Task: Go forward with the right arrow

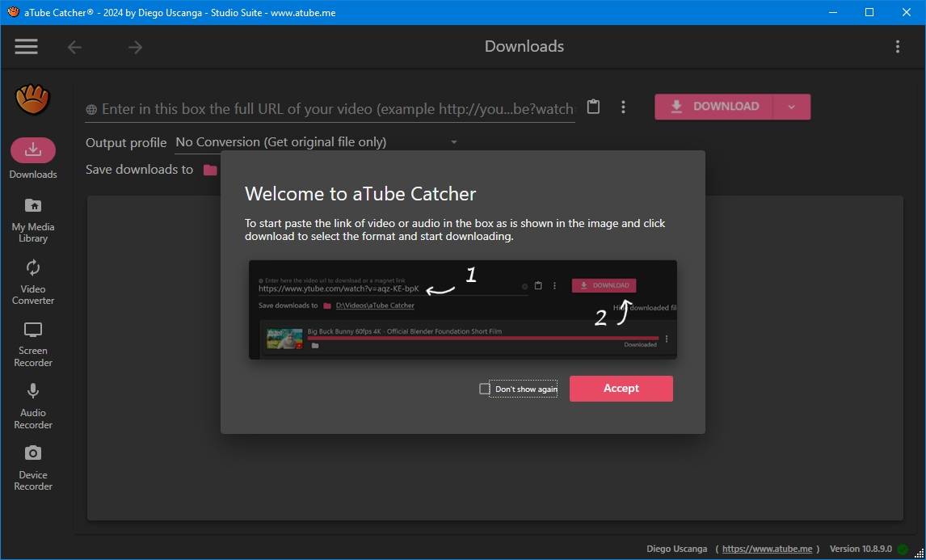Action: (x=135, y=47)
